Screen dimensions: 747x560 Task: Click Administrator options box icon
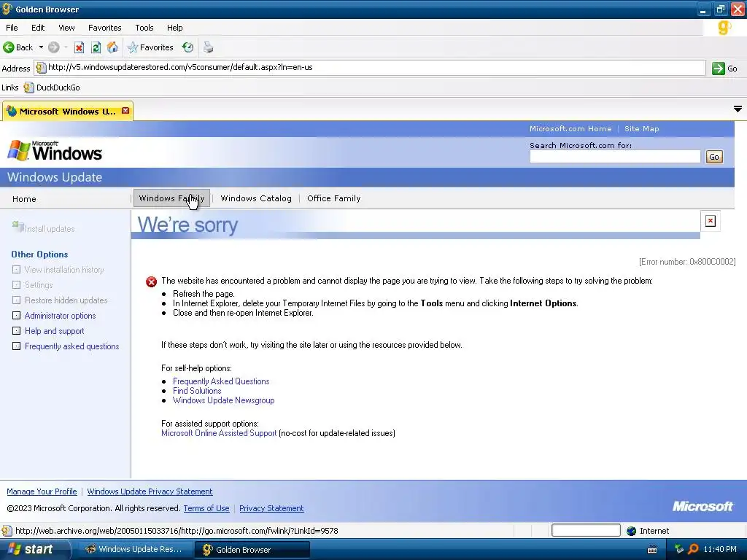(x=16, y=315)
